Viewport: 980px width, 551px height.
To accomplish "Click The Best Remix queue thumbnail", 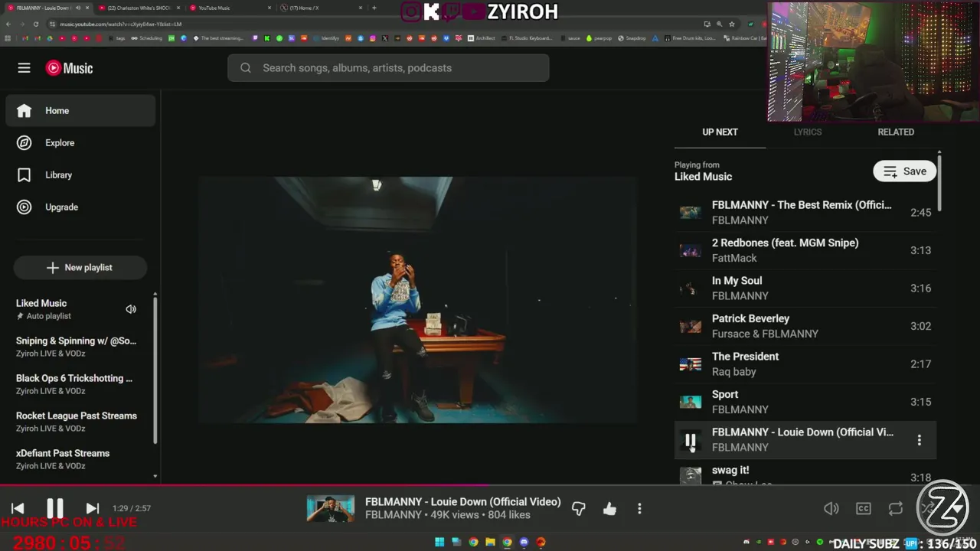I will (690, 213).
